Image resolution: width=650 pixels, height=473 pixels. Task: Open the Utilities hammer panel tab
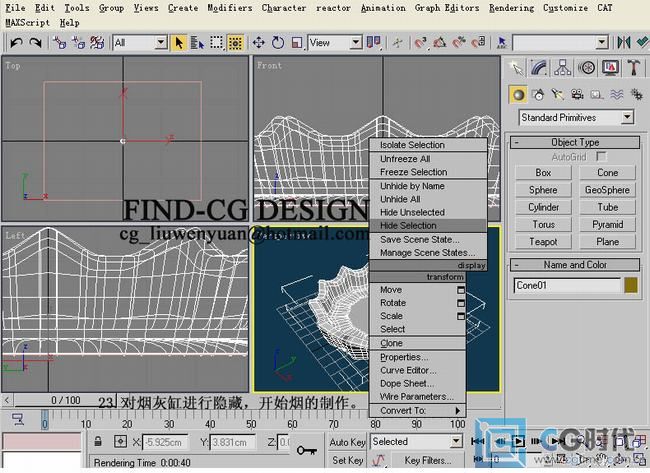pyautogui.click(x=633, y=68)
